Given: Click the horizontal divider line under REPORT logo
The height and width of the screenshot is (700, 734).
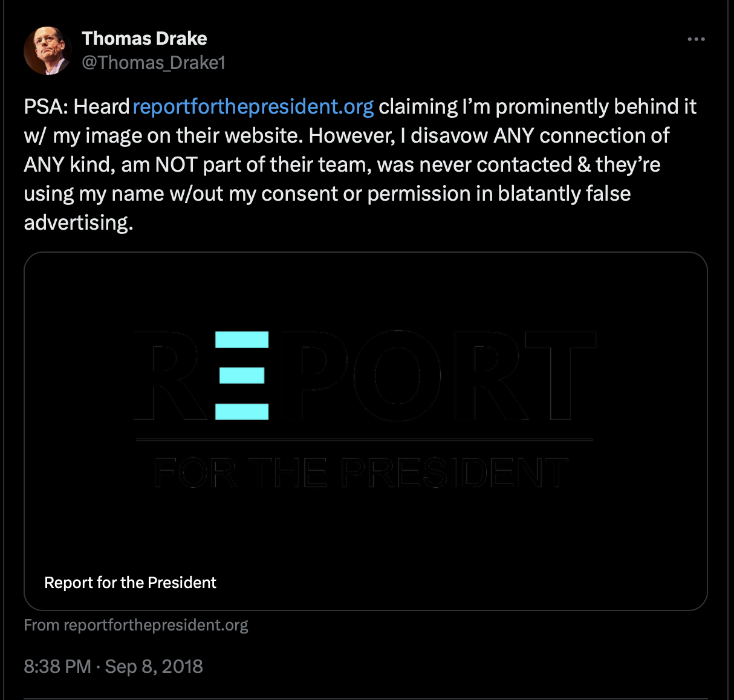Looking at the screenshot, I should tap(364, 439).
